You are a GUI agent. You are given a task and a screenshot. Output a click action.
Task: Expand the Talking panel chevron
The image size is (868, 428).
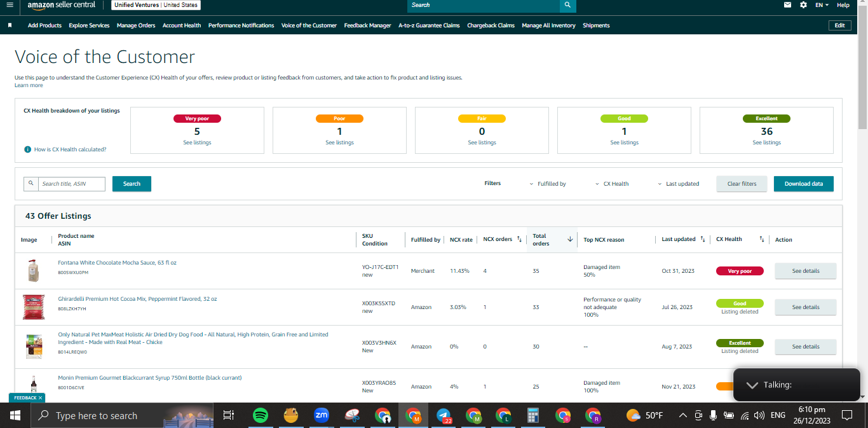tap(752, 385)
